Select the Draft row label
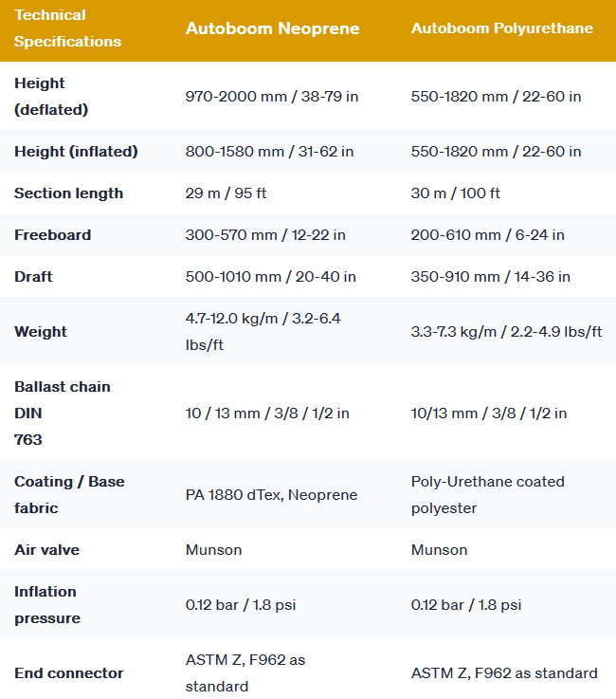 [33, 277]
